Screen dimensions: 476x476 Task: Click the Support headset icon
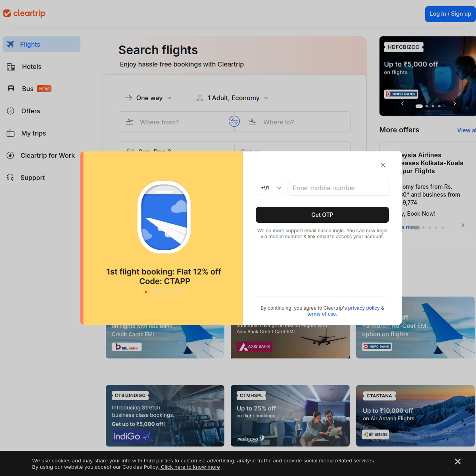tap(10, 177)
